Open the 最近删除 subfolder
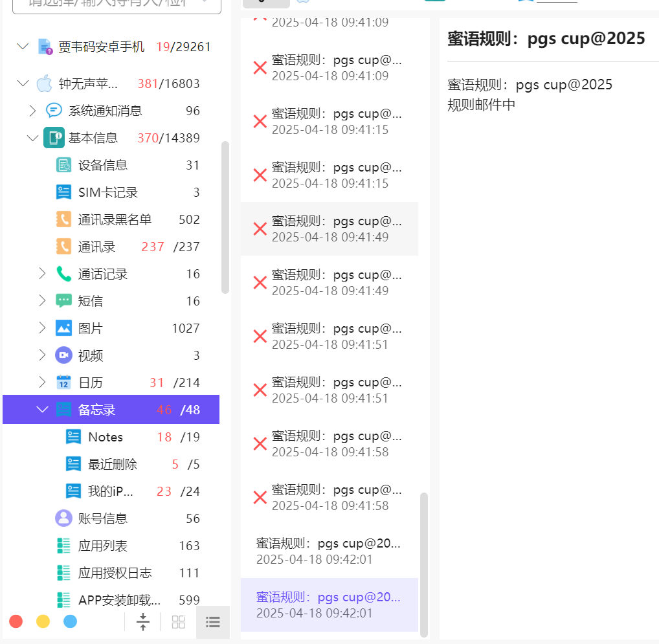 (113, 464)
